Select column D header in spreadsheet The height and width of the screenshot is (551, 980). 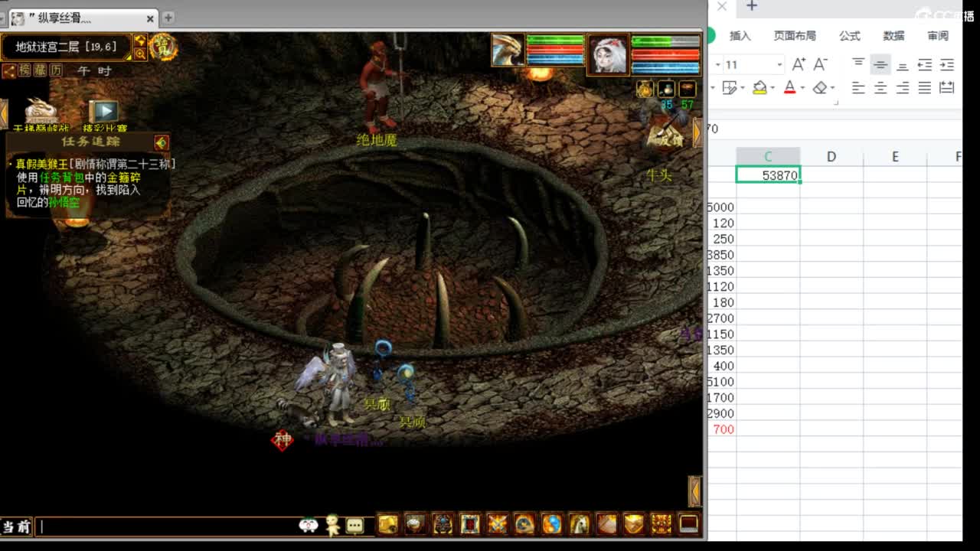(x=831, y=157)
